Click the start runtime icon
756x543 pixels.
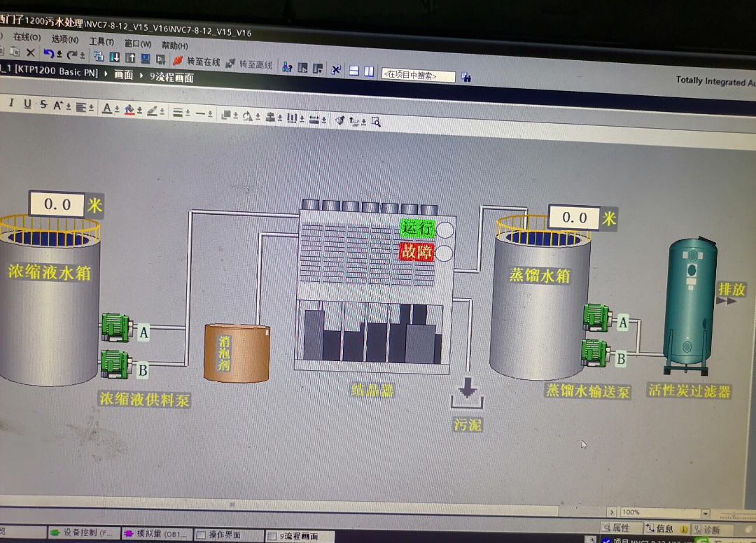[161, 59]
